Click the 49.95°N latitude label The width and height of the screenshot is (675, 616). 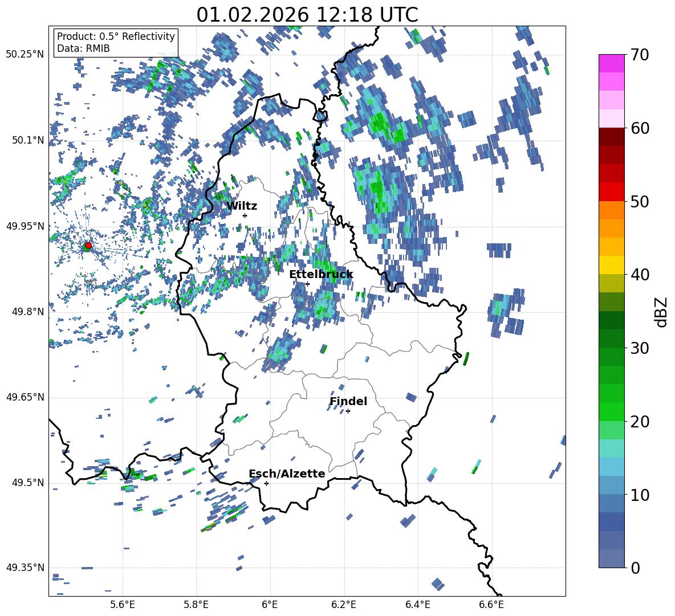click(x=25, y=226)
